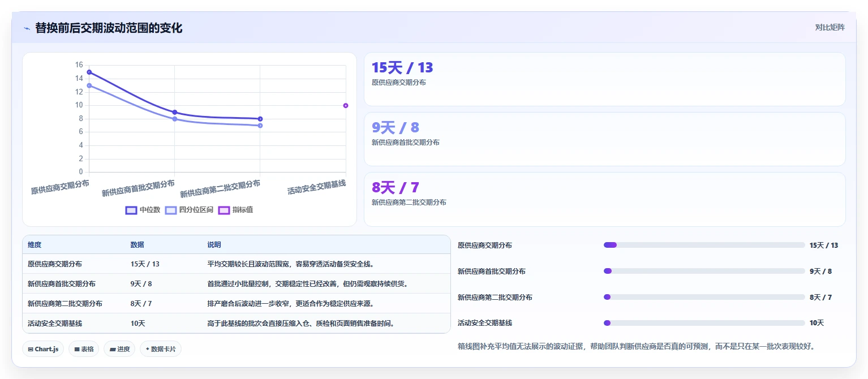Select the 8天 / 7 data card value
Image resolution: width=868 pixels, height=379 pixels.
click(396, 188)
